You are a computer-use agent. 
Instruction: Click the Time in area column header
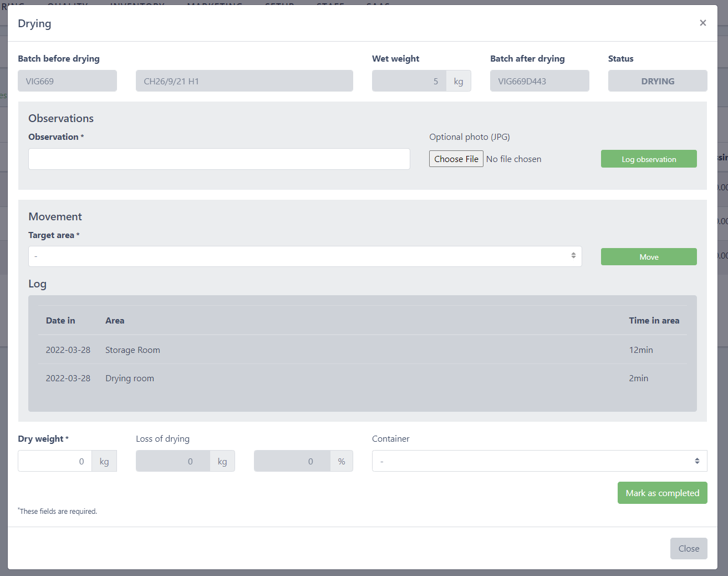tap(654, 321)
